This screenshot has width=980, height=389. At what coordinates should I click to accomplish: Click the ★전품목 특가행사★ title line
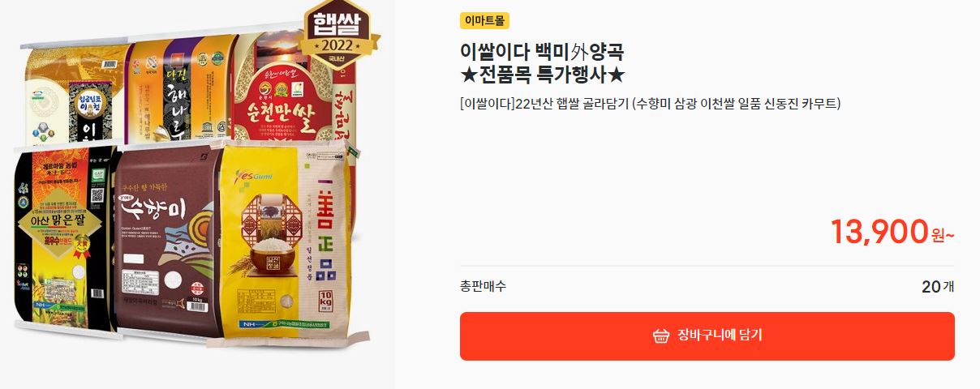click(x=543, y=75)
